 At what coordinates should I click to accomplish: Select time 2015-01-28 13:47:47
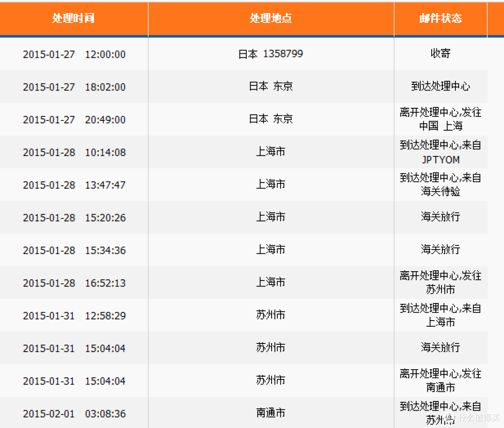(x=74, y=185)
